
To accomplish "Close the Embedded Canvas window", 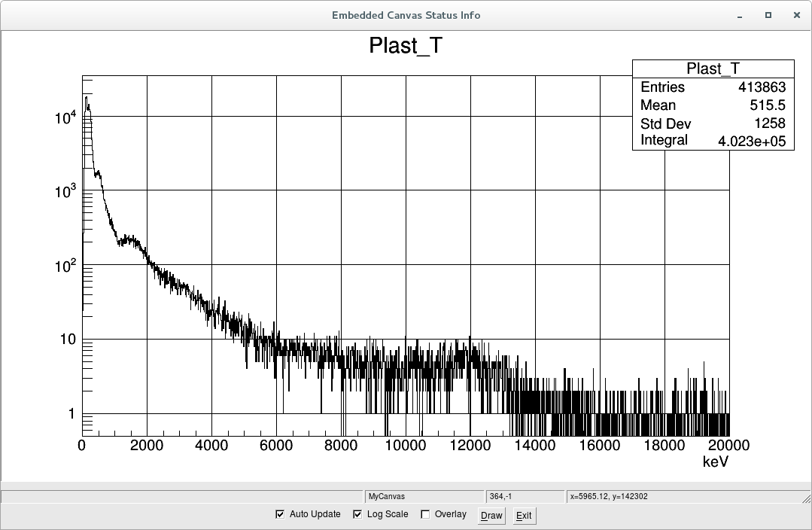I will click(795, 15).
